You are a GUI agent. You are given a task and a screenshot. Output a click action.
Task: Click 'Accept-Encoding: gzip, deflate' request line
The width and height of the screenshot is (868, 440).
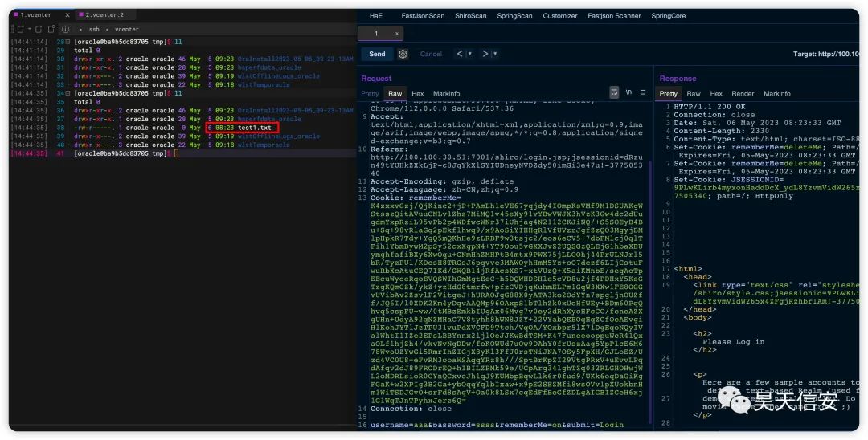tap(442, 181)
